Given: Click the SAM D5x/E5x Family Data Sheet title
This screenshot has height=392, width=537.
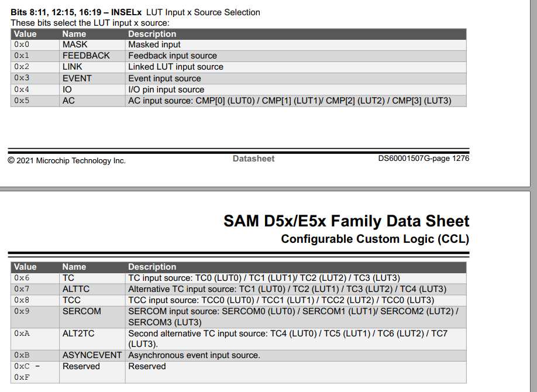Looking at the screenshot, I should (x=346, y=221).
